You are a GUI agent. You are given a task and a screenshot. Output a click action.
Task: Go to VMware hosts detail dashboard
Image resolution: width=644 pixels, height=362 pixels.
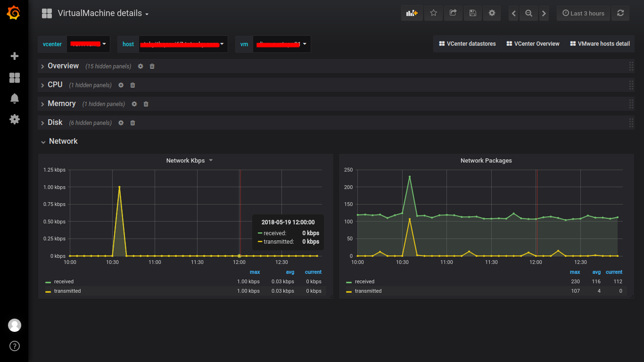[x=600, y=44]
